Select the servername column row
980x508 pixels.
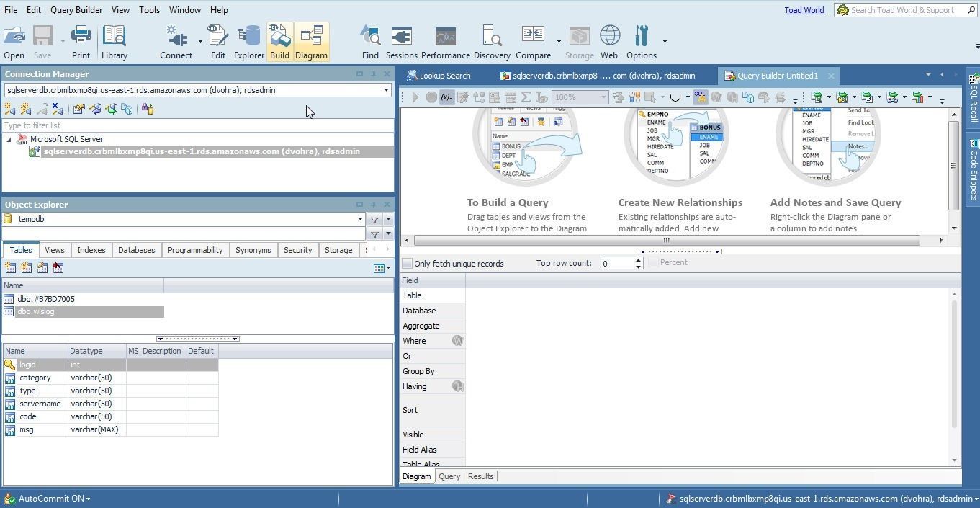click(110, 404)
